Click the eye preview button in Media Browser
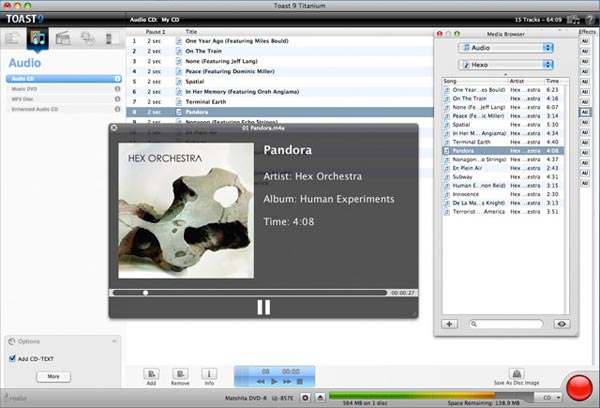600x408 pixels. click(561, 324)
